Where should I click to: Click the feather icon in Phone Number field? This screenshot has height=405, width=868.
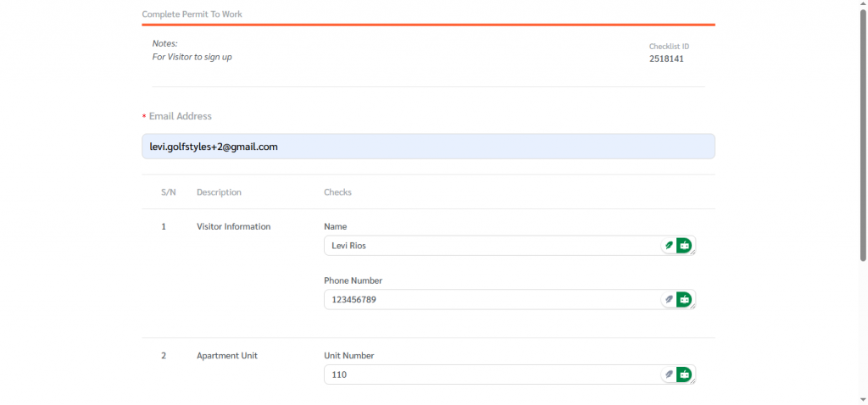point(669,300)
